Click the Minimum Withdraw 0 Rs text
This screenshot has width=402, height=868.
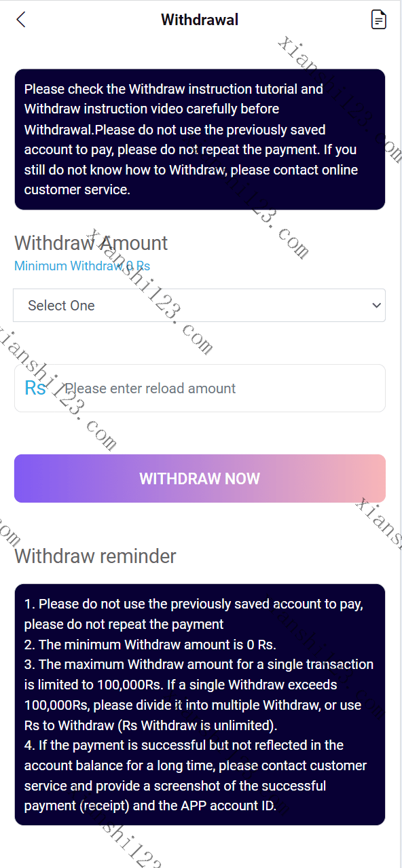(x=82, y=266)
